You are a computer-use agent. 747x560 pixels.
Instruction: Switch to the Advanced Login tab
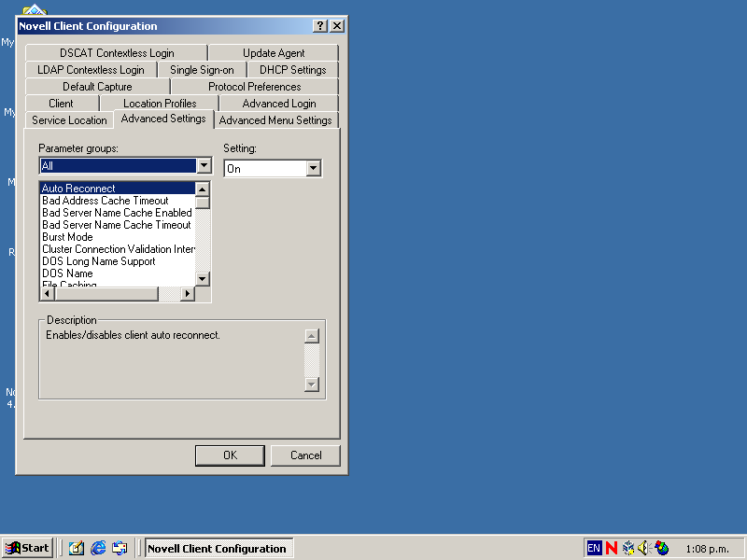point(279,104)
